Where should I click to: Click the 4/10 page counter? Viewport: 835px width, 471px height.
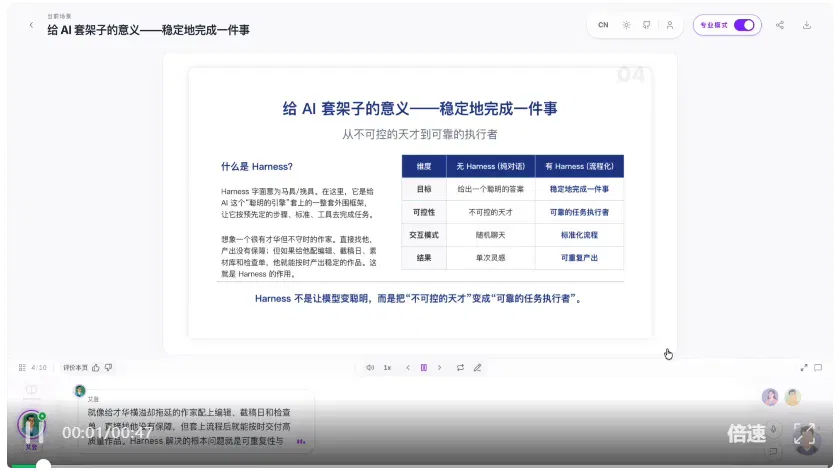[x=39, y=368]
